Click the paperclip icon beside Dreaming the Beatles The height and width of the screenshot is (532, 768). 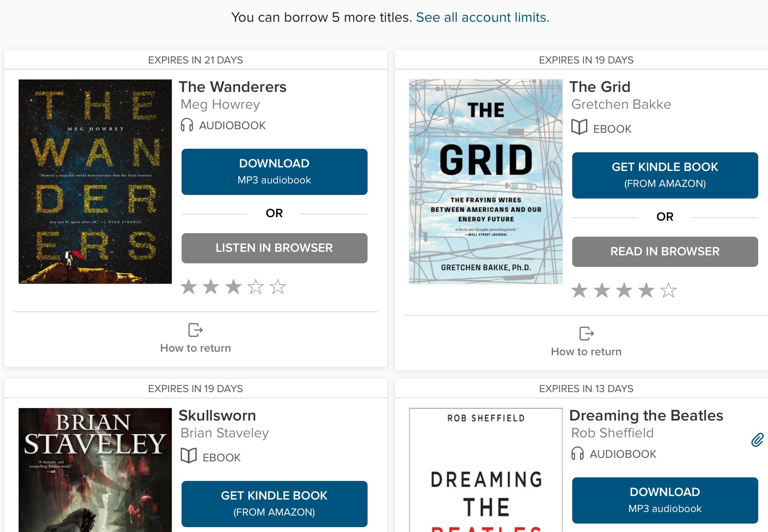coord(757,440)
